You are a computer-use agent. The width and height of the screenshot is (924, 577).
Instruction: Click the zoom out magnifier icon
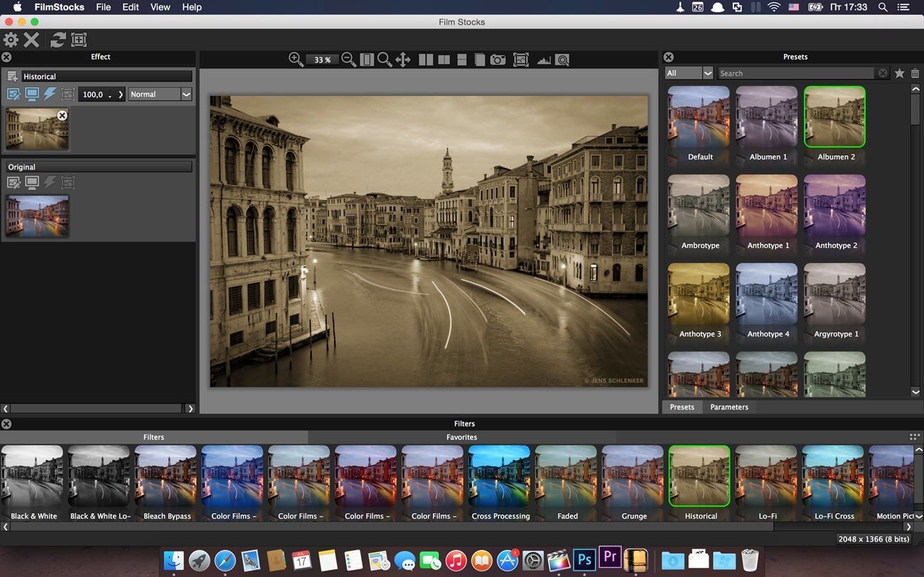(349, 60)
